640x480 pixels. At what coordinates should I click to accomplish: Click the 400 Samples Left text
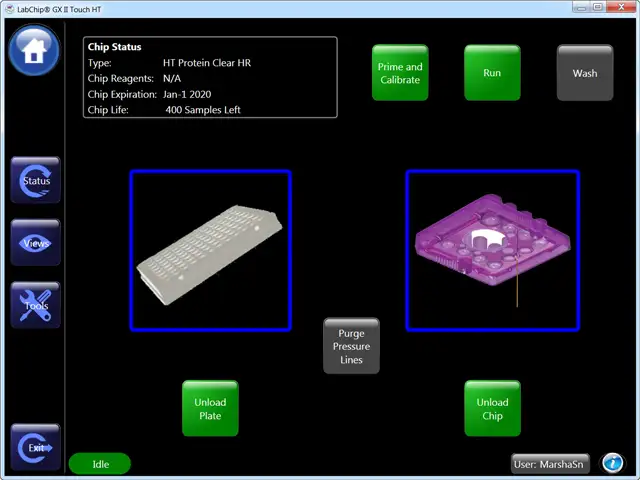coord(203,110)
